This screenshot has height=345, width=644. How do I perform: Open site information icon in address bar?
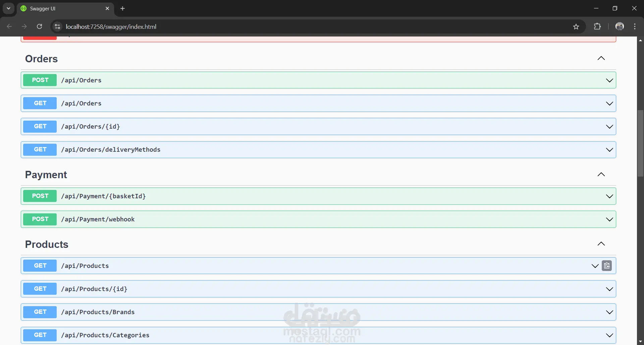pyautogui.click(x=57, y=26)
